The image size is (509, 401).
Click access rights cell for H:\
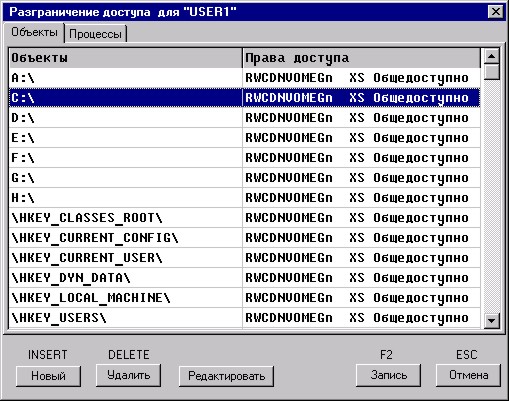[x=362, y=198]
